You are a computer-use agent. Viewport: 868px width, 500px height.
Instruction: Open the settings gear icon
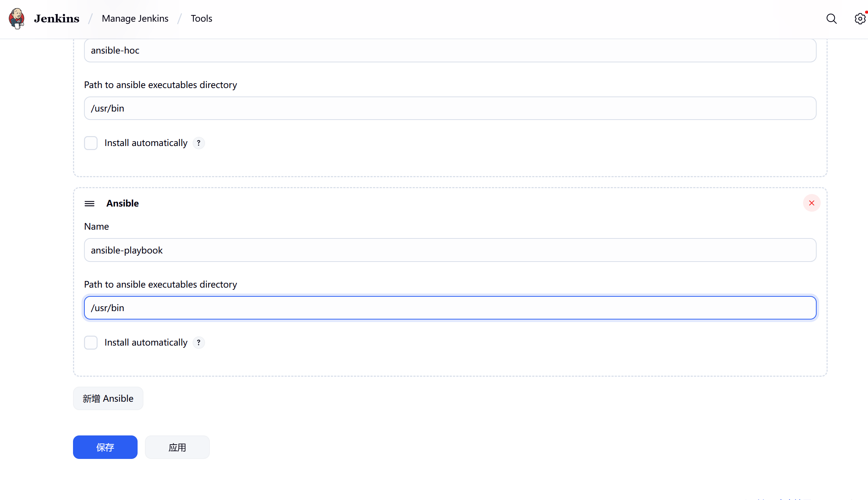pos(860,19)
